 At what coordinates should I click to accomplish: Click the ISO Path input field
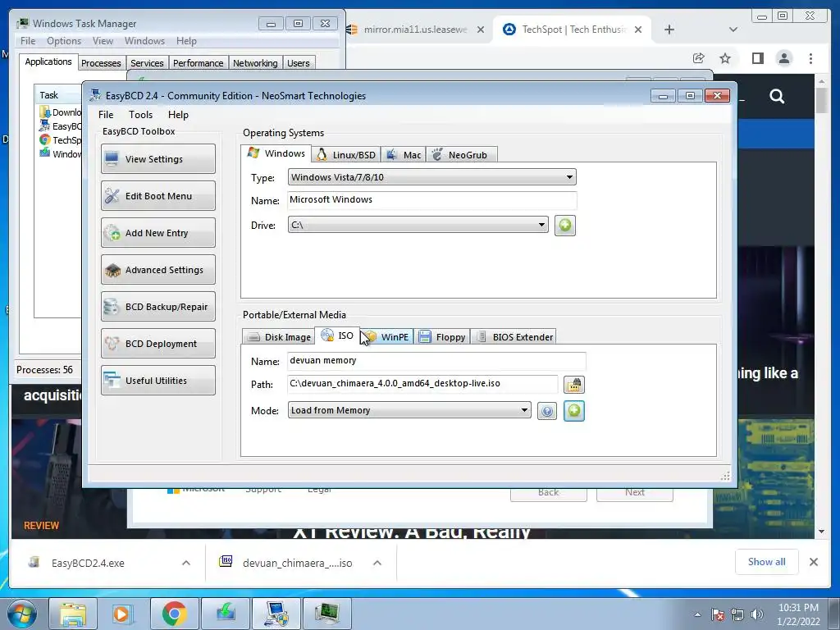point(422,384)
